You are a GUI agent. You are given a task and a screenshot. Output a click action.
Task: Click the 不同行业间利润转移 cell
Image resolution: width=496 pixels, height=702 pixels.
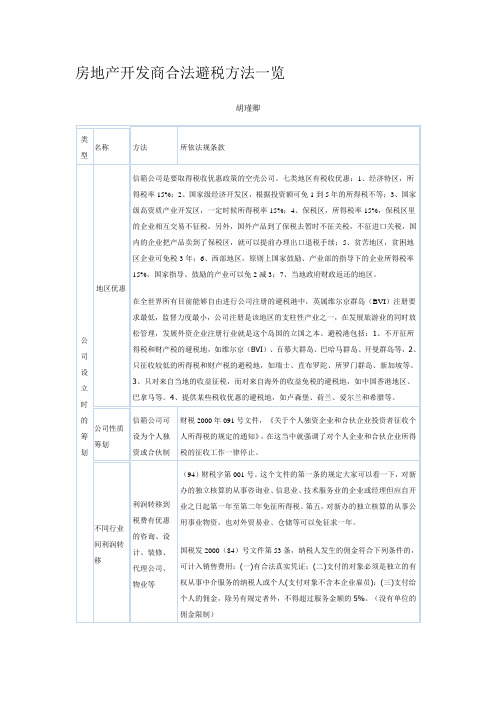coord(109,544)
